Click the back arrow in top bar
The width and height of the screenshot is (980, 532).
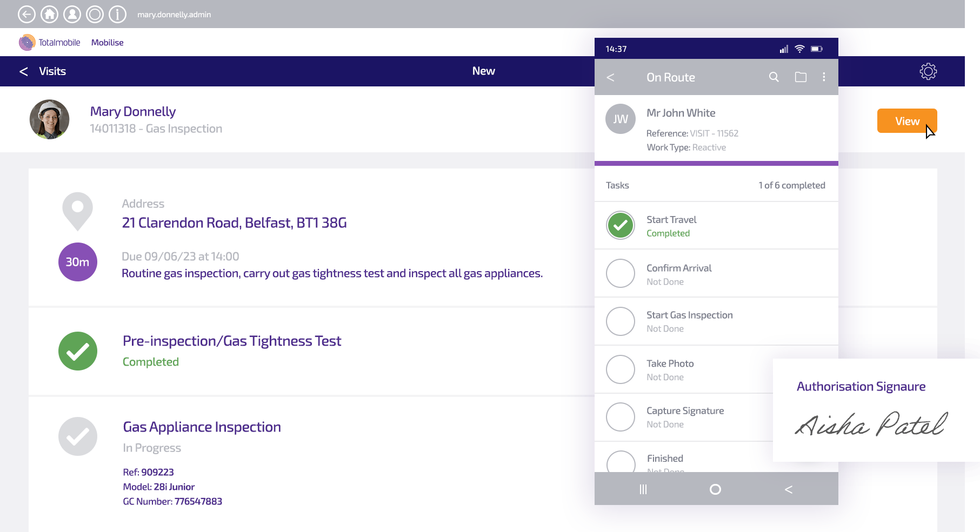point(26,14)
